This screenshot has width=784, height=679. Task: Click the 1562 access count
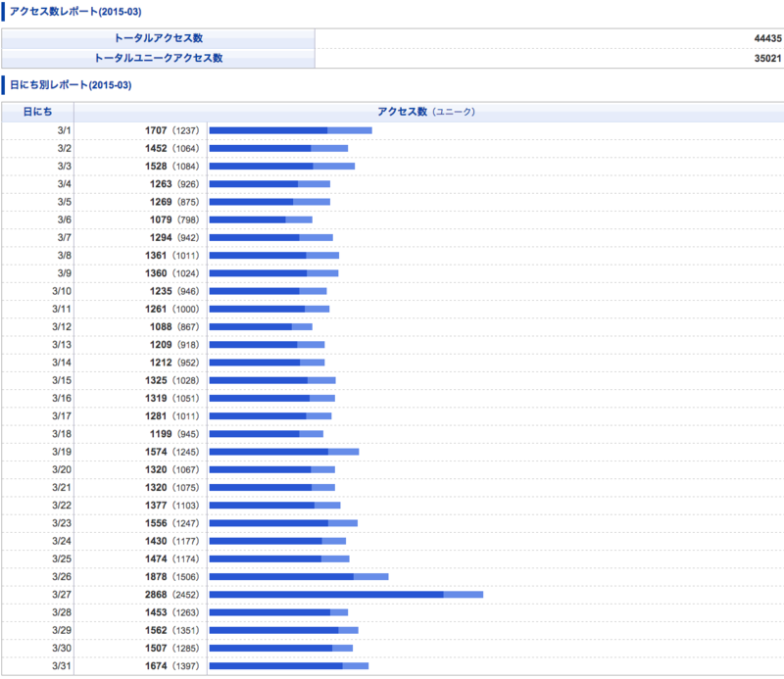[156, 630]
